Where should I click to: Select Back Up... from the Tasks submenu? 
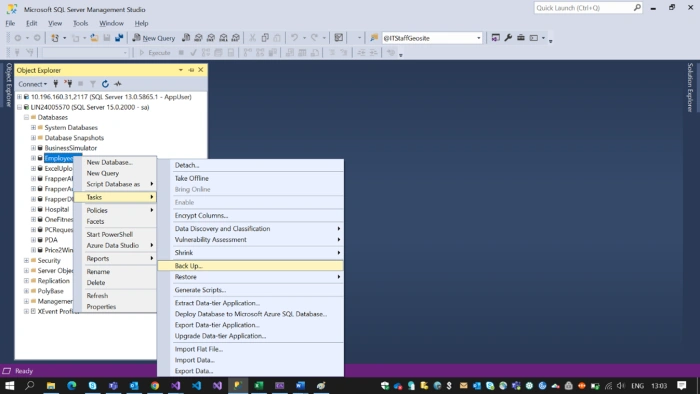point(250,266)
